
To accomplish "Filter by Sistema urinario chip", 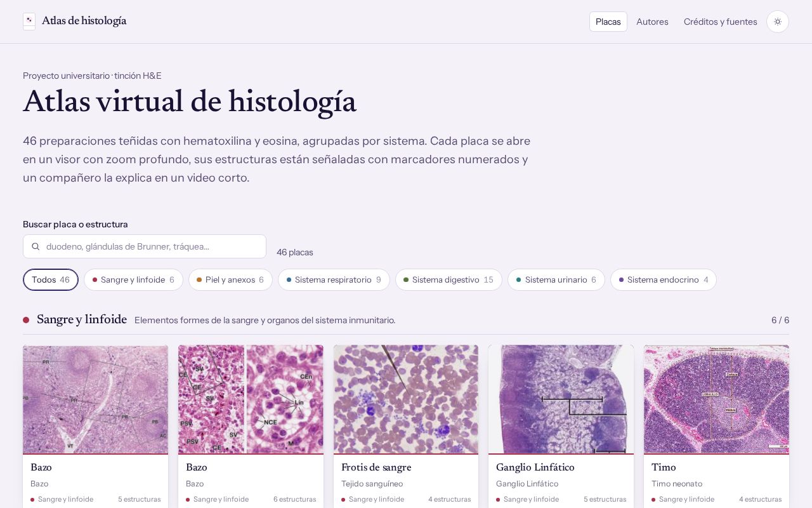I will (556, 279).
